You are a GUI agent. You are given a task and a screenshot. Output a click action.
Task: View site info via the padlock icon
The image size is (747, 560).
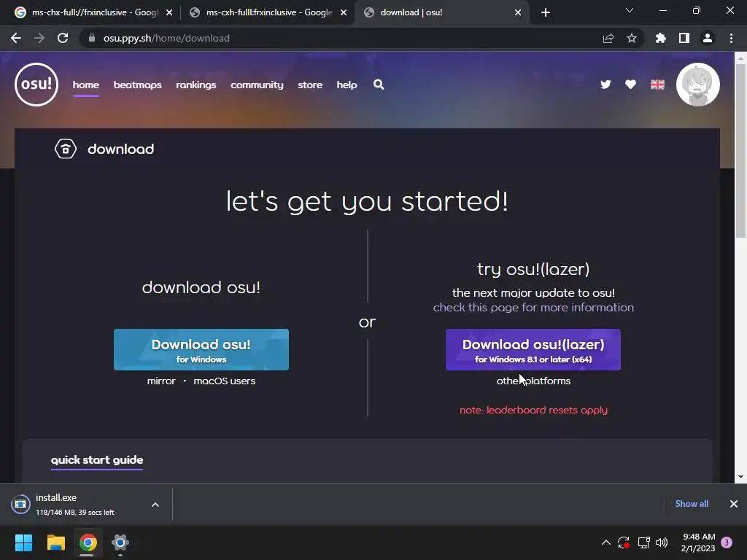tap(91, 38)
